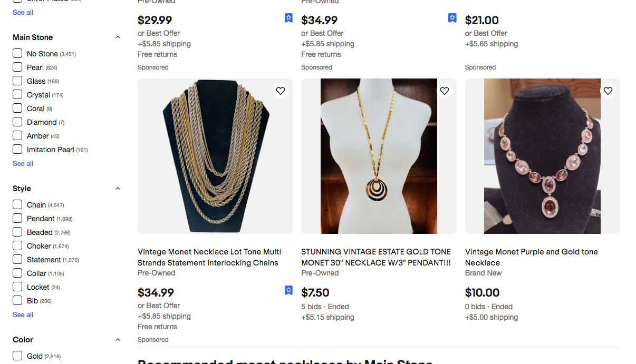Heart the purple and gold tone necklace
636x364 pixels.
(x=608, y=91)
